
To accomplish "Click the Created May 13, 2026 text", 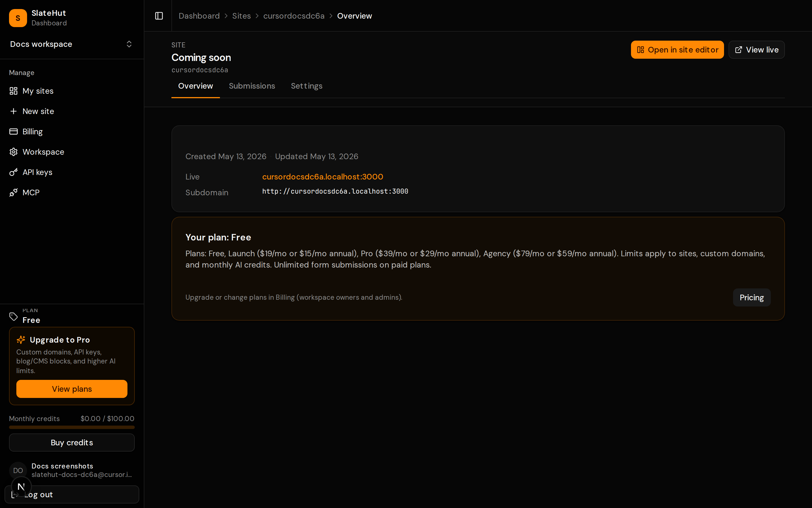I will tap(226, 157).
